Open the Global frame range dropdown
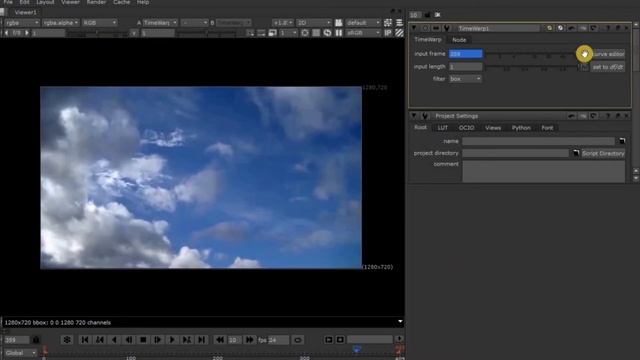The width and height of the screenshot is (640, 360). pyautogui.click(x=20, y=353)
